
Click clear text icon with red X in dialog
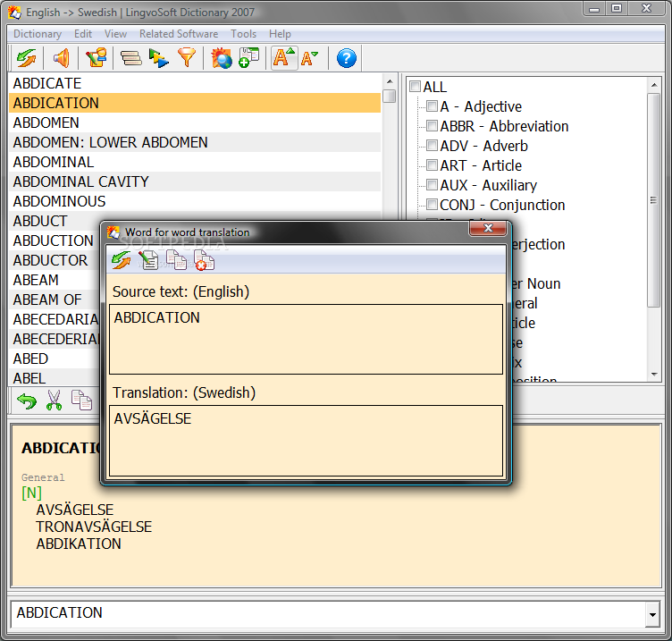click(204, 260)
